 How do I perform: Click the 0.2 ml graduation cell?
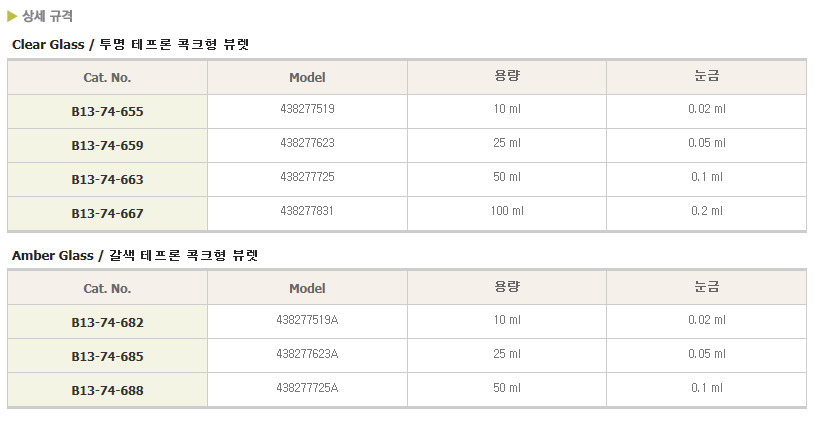(x=707, y=211)
